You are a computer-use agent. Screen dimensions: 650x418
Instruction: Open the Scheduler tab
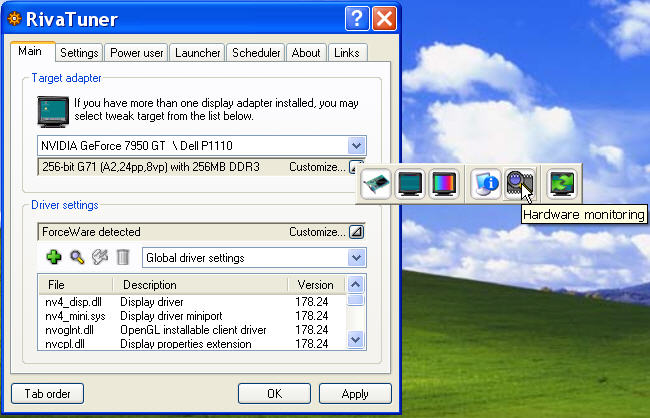pos(256,53)
